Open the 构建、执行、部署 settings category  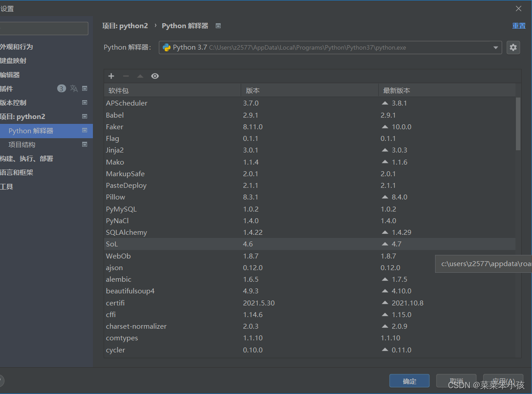26,159
